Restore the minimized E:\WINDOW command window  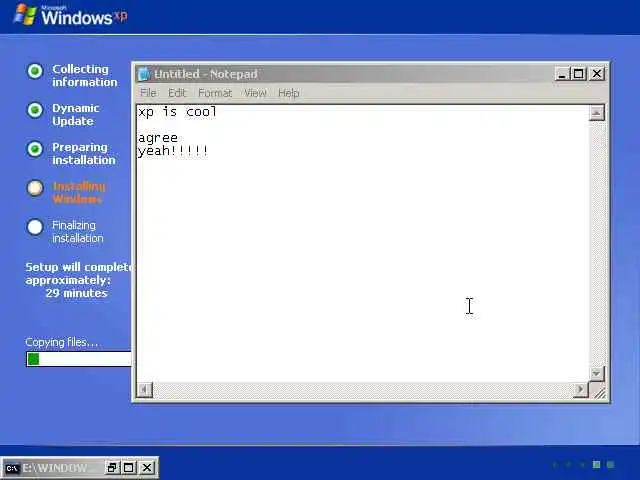coord(111,468)
